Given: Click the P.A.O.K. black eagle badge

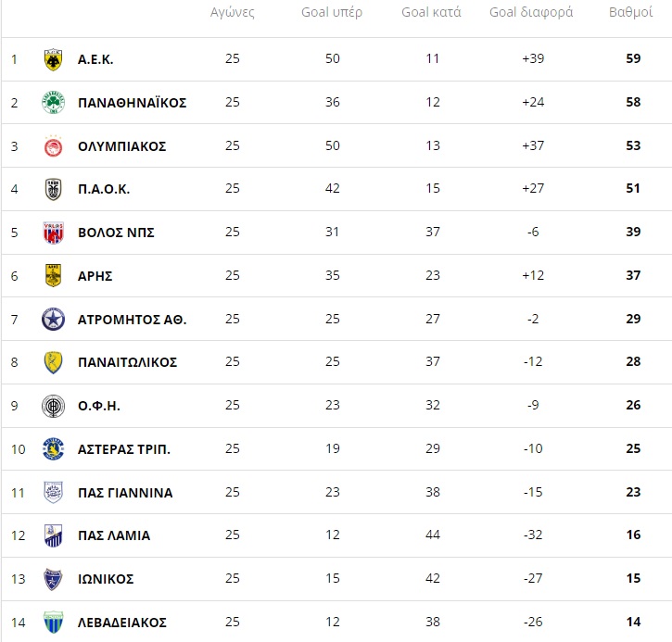Looking at the screenshot, I should [x=53, y=189].
